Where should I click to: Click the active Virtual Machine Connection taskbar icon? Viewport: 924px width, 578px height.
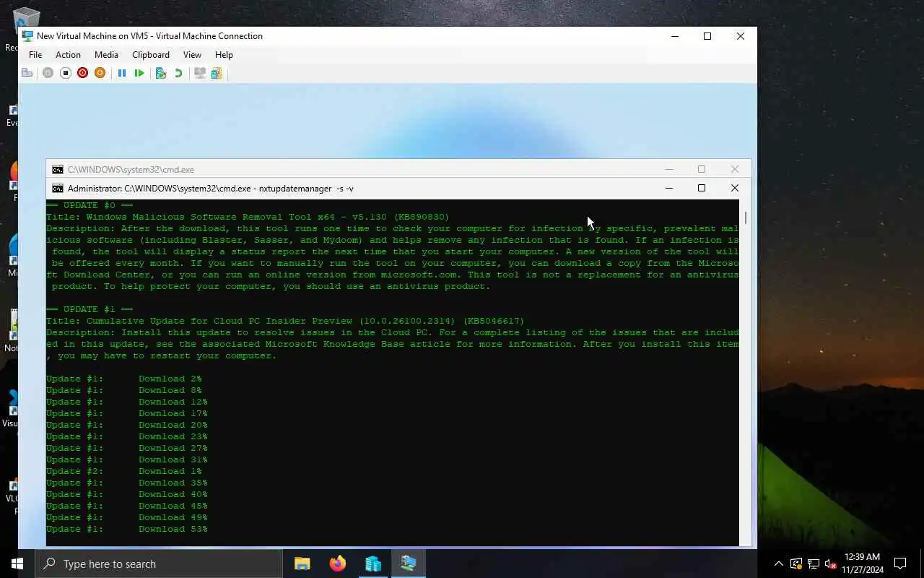click(409, 564)
